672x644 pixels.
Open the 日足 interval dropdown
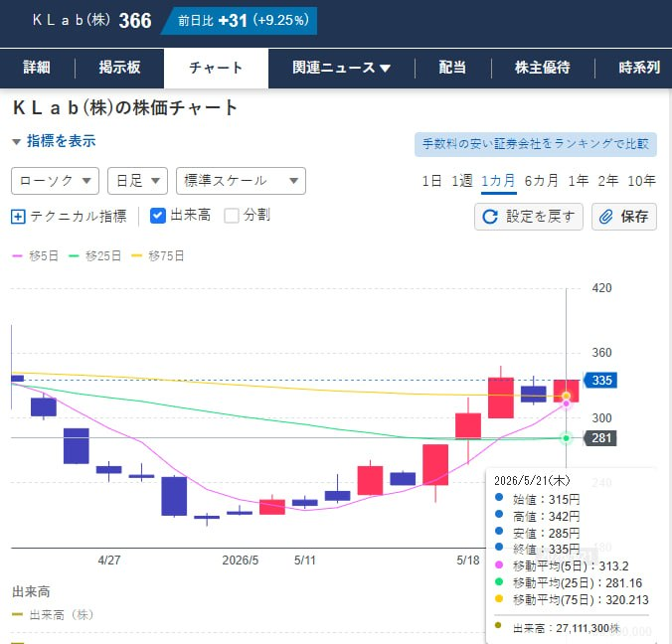[x=137, y=181]
